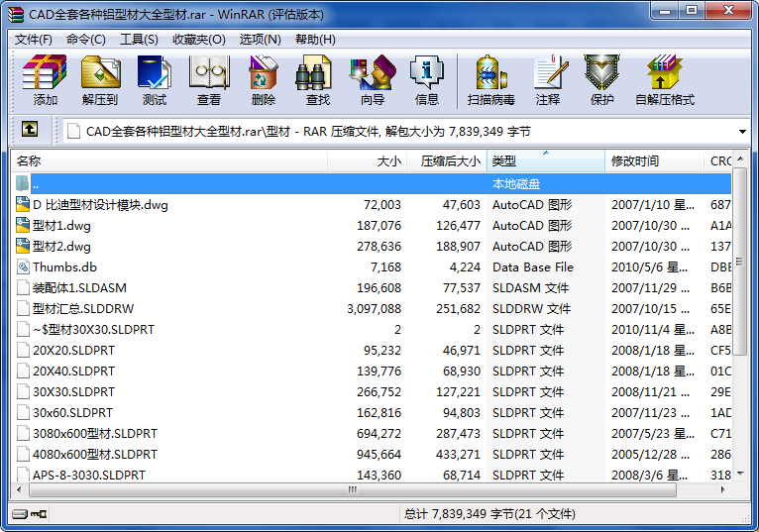Click the 型材1.dwg file icon

23,226
